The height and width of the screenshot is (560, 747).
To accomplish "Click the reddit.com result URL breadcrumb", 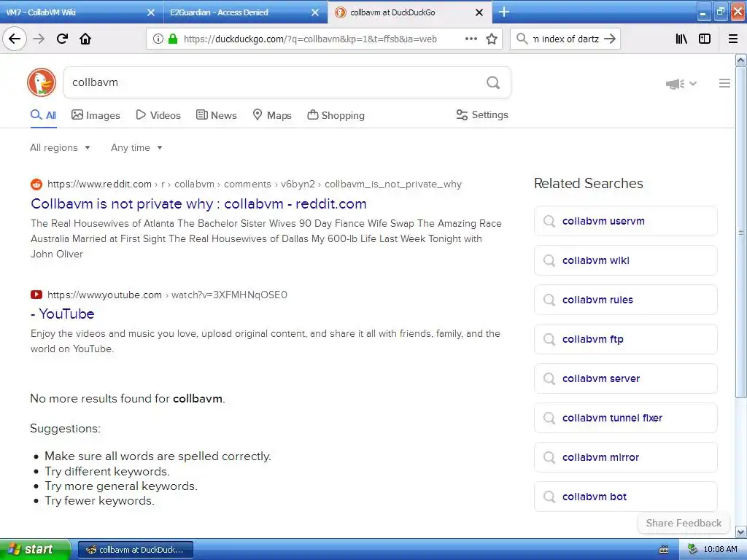I will coord(255,184).
